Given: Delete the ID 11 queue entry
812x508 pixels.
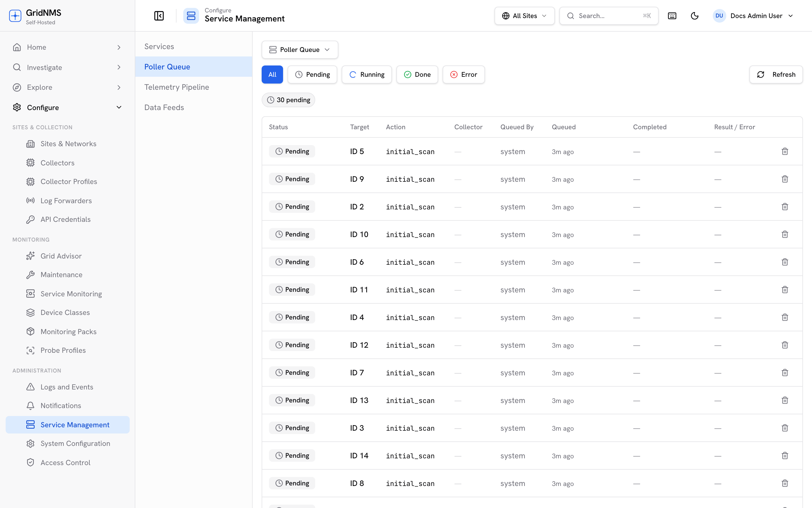Looking at the screenshot, I should (785, 290).
